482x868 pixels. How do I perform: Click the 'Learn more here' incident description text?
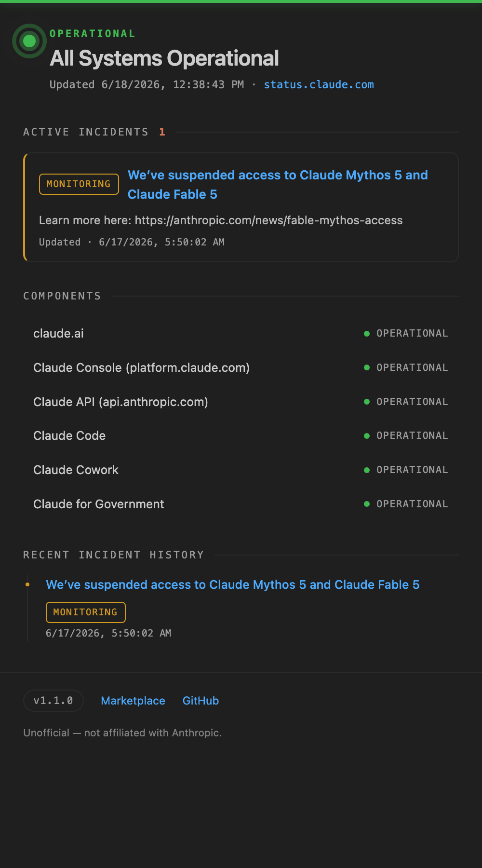point(221,220)
